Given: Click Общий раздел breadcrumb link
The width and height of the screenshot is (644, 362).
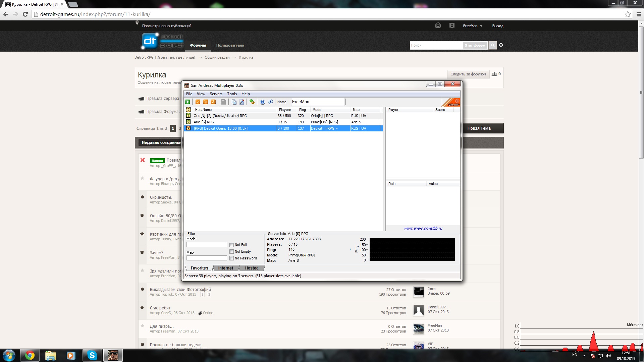Looking at the screenshot, I should tap(217, 57).
